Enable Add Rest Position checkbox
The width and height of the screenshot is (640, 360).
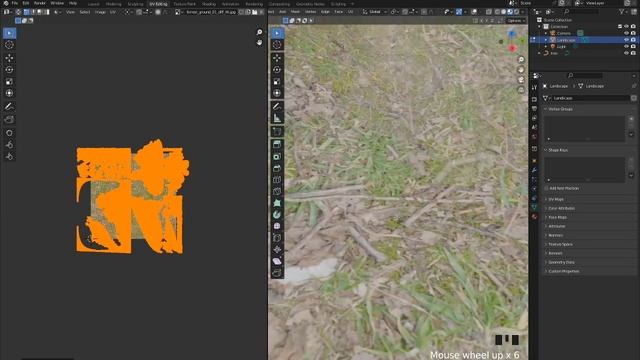pyautogui.click(x=546, y=188)
